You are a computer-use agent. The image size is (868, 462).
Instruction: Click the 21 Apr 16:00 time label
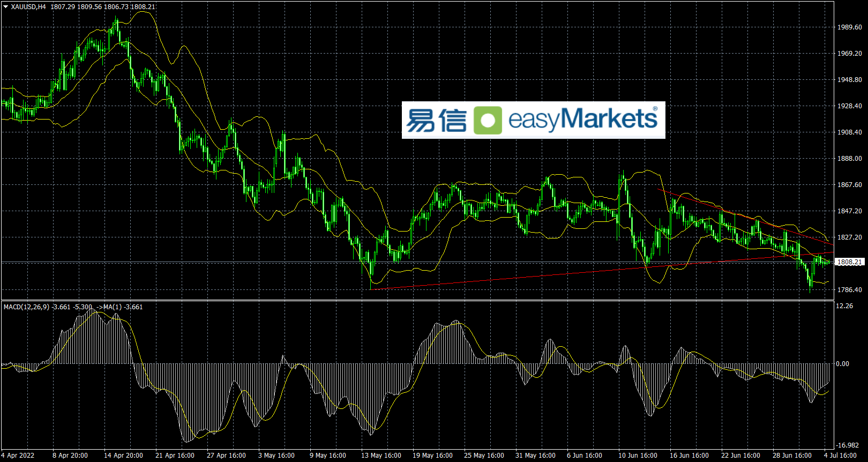[175, 456]
